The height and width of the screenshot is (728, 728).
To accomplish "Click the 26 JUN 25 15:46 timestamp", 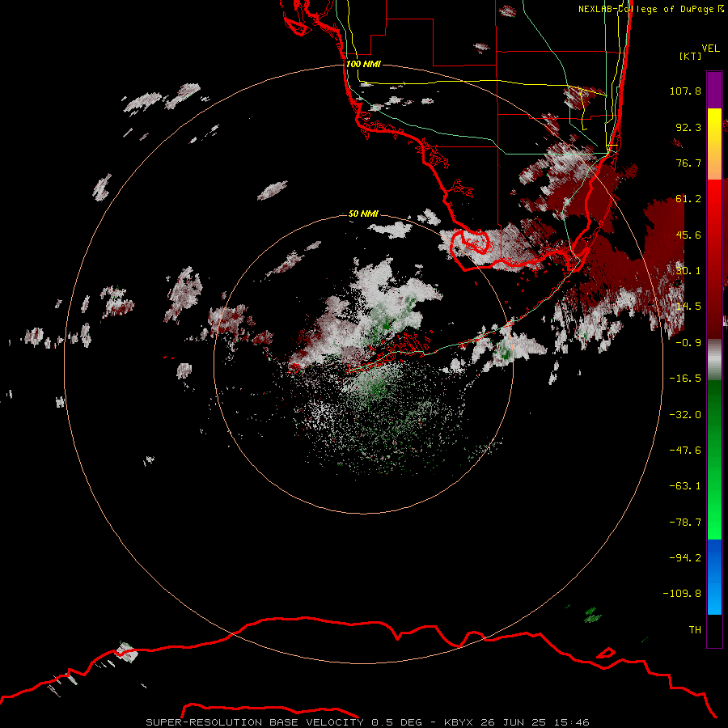I will pos(535,722).
